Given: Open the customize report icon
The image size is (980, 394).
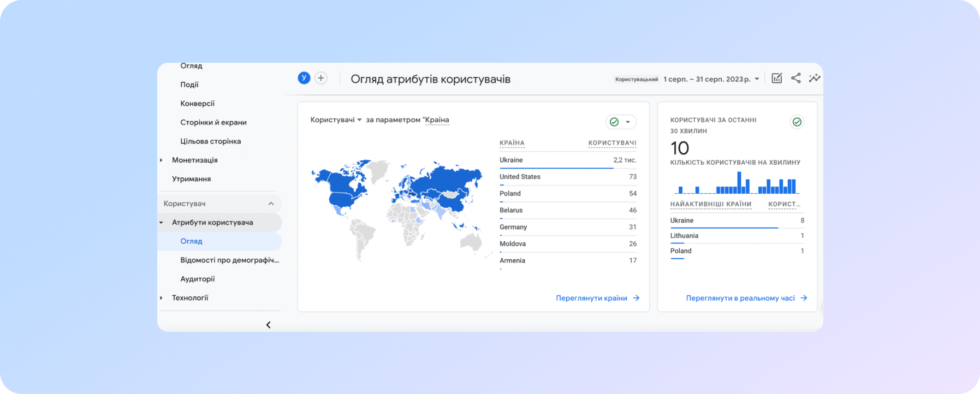Looking at the screenshot, I should click(777, 78).
